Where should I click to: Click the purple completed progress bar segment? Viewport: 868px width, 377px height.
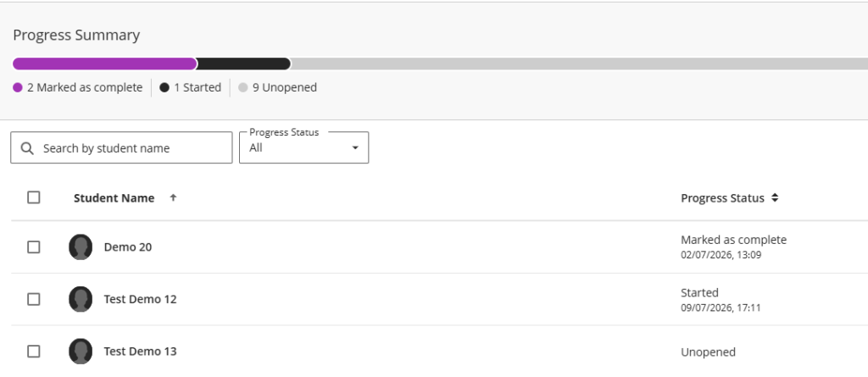(x=104, y=64)
